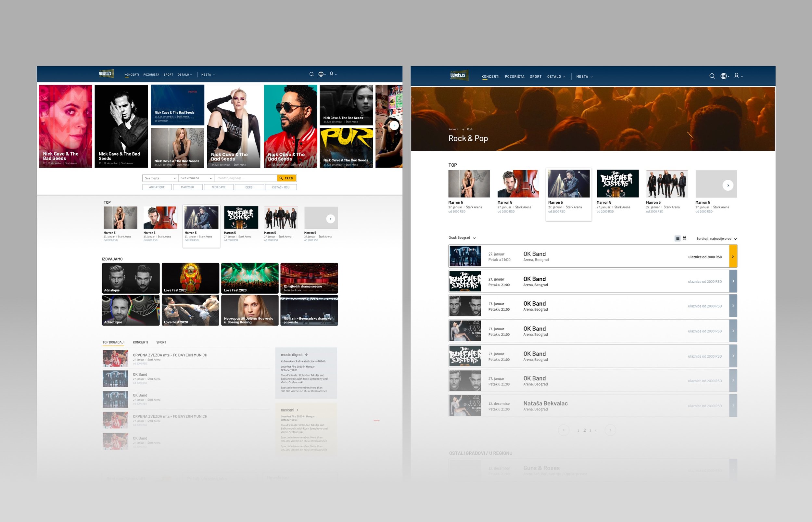Switch to SPORT tab below IZDVAJAMO
This screenshot has width=812, height=522.
161,342
